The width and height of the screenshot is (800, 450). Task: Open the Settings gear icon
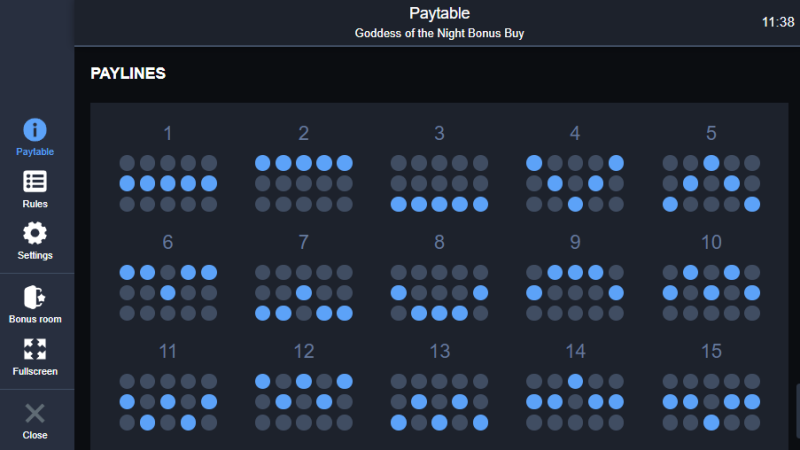point(35,233)
